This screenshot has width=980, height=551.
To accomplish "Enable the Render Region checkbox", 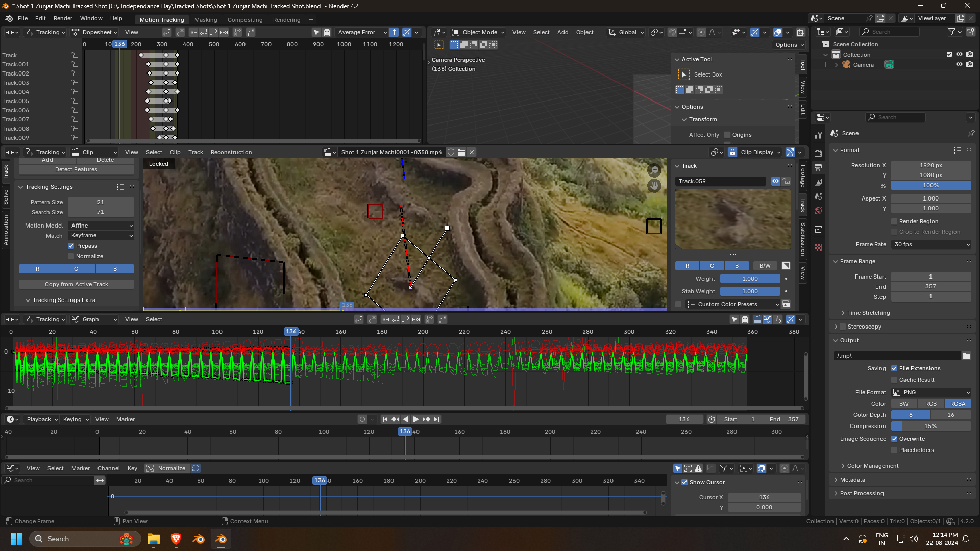I will click(894, 221).
